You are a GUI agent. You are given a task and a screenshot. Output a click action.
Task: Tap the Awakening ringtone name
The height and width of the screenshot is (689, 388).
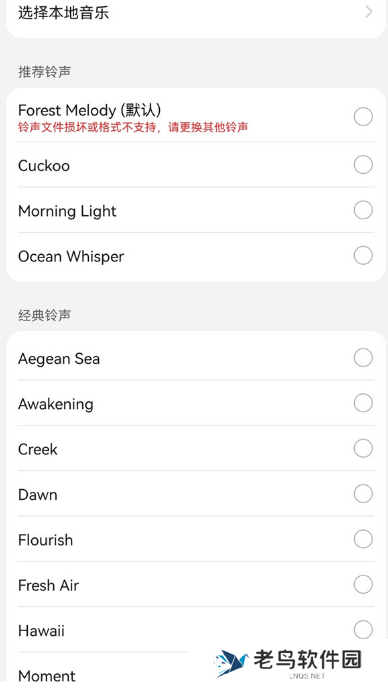point(56,404)
